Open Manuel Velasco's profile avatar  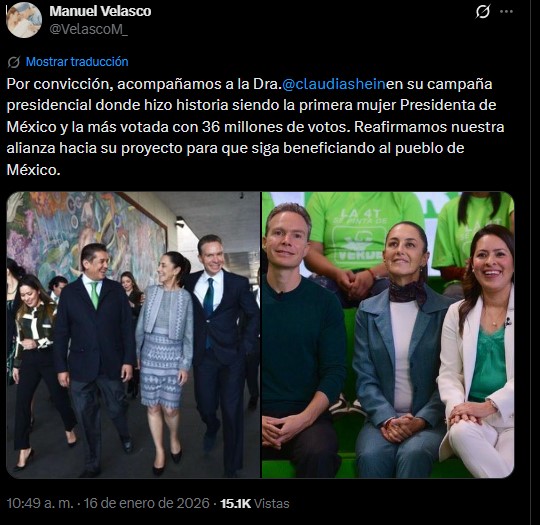point(24,20)
